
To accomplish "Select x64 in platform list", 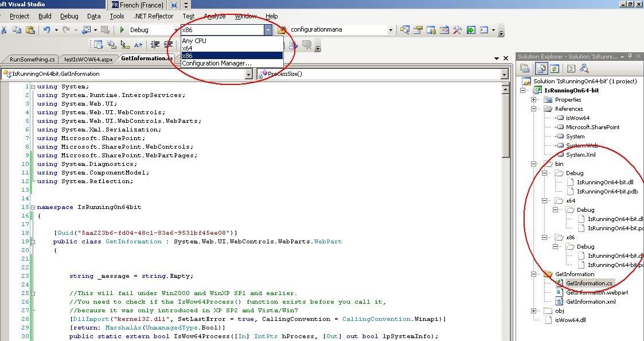I will pyautogui.click(x=232, y=48).
